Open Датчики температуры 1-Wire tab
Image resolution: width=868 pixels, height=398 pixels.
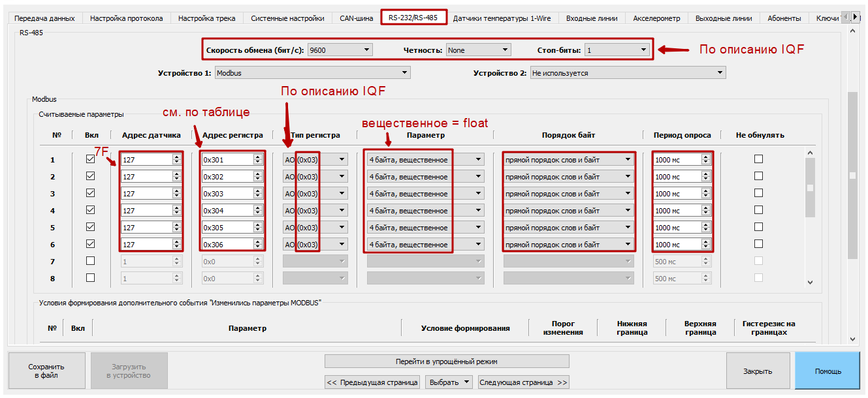pos(503,18)
